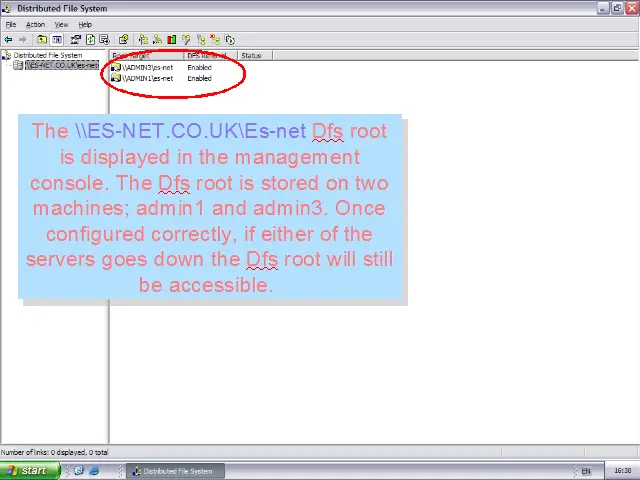The width and height of the screenshot is (640, 480).
Task: Toggle the Show/Hide console tree icon
Action: [x=57, y=40]
